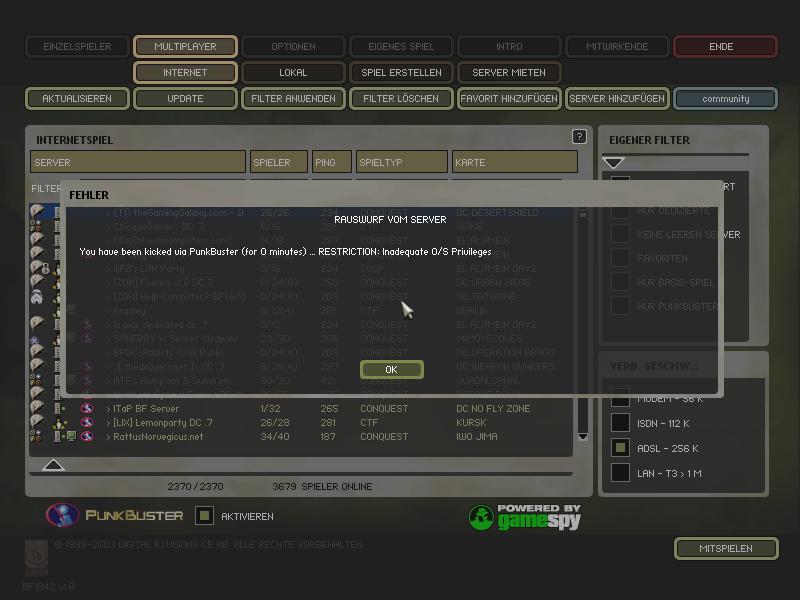800x600 pixels.
Task: Select 'KURSK' map cell
Action: pos(471,423)
